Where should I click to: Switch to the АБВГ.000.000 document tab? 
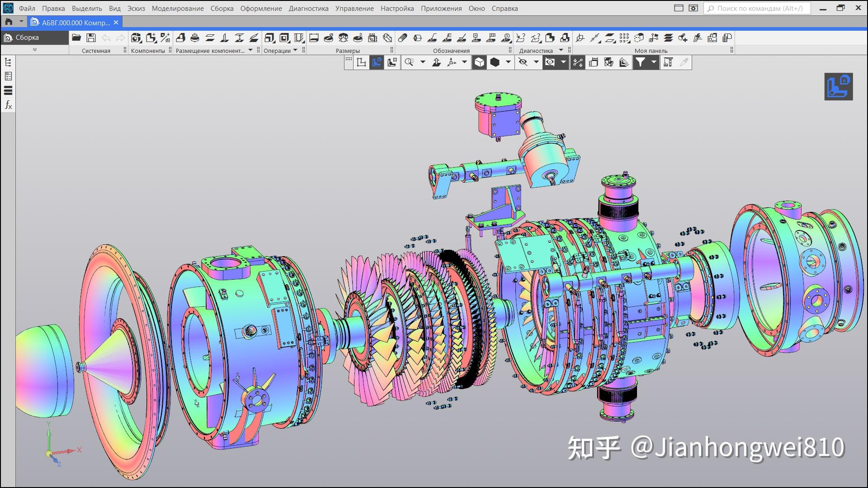tap(72, 22)
